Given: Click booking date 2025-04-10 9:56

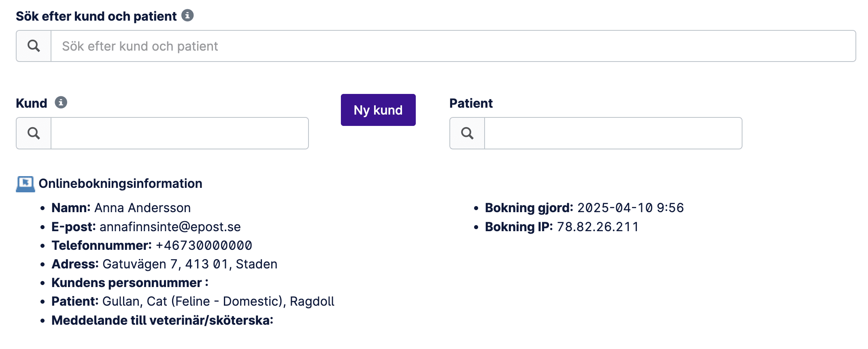Looking at the screenshot, I should click(630, 208).
